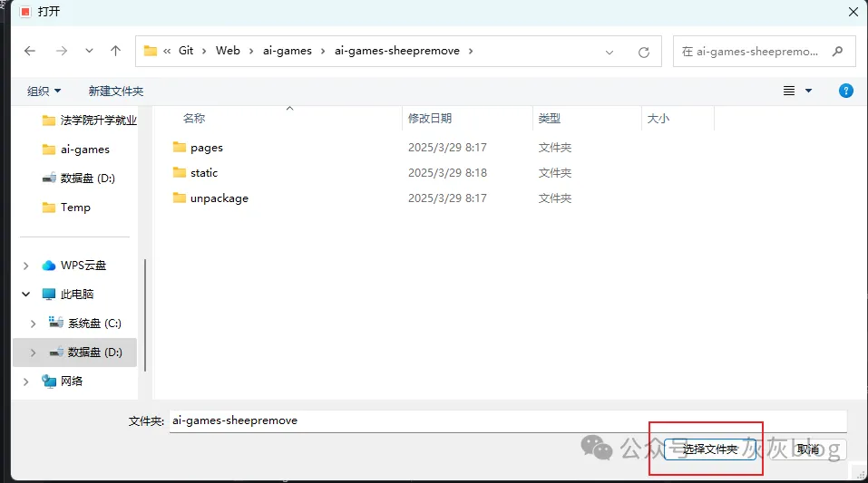
Task: Click the 新建文件夹 toolbar button
Action: [115, 91]
